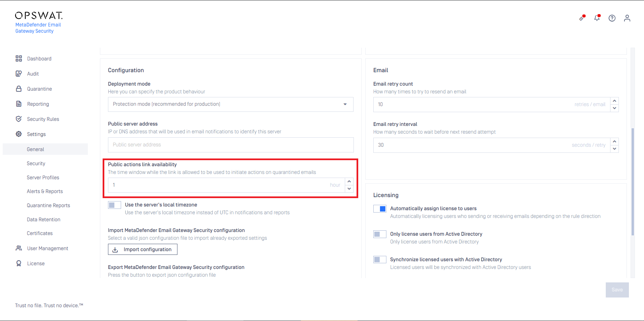Increase Email retry count value

click(614, 101)
